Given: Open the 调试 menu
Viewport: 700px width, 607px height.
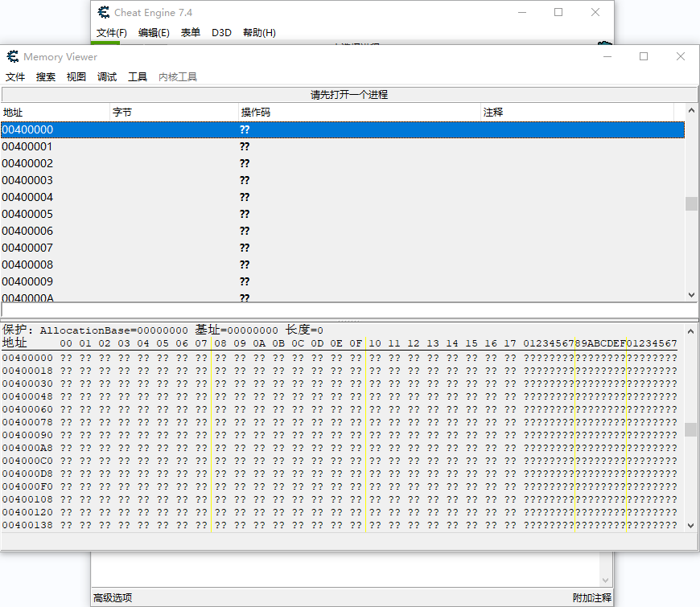Looking at the screenshot, I should [107, 77].
